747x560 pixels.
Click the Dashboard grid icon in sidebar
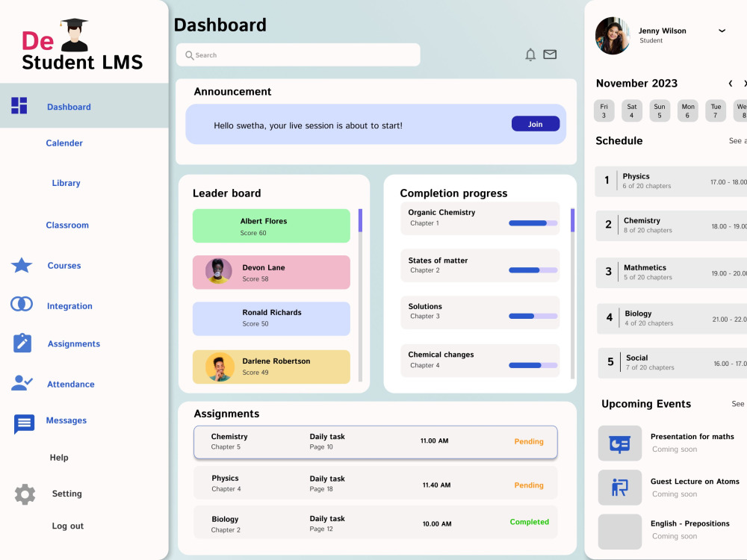pos(19,106)
